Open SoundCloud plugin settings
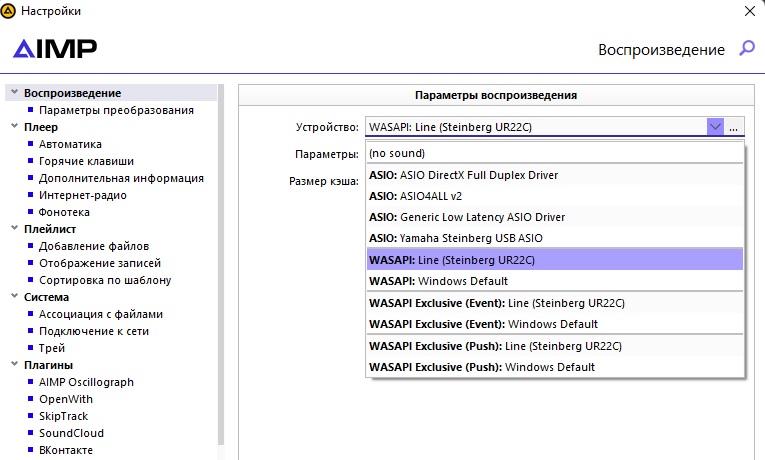Screen dimensions: 765x460 (71, 433)
